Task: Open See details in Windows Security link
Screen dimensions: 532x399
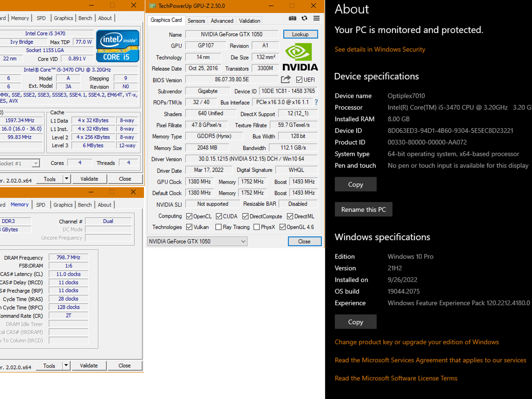Action: [380, 49]
